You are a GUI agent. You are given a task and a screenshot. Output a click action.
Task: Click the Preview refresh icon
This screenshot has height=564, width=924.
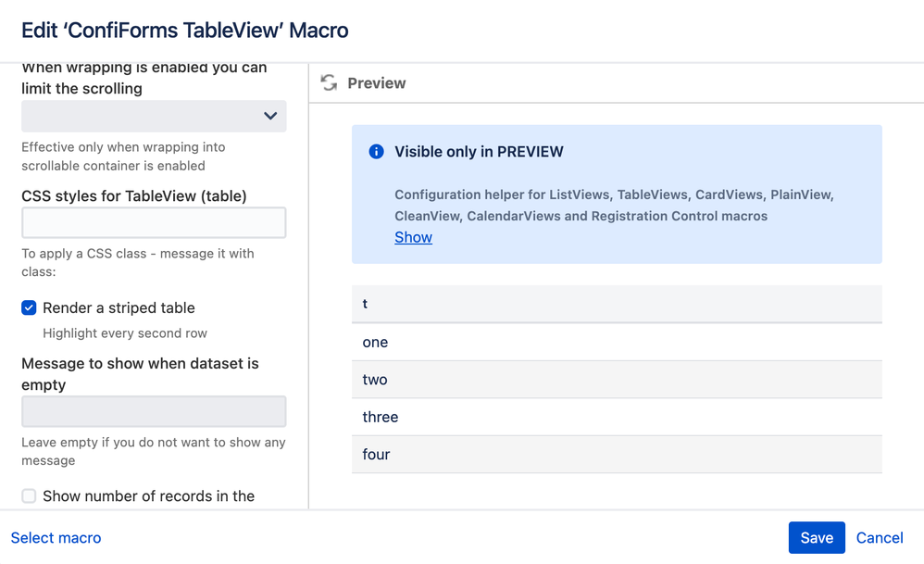329,83
